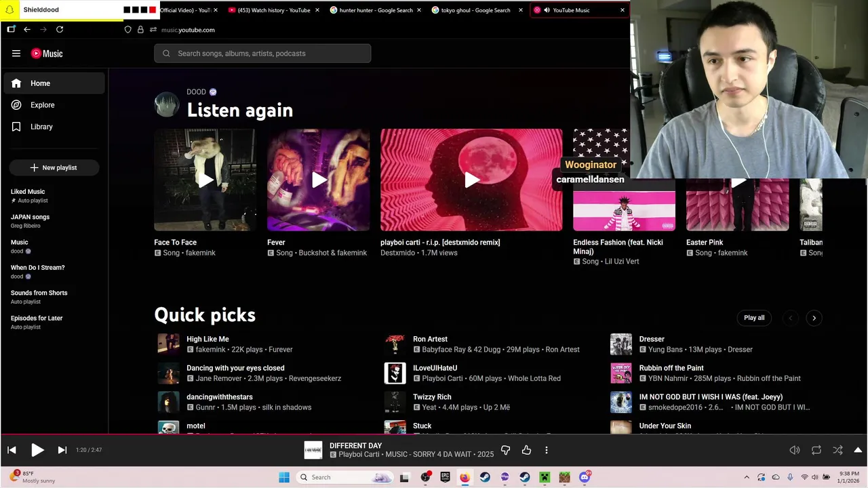This screenshot has height=488, width=868.
Task: Skip to the next track
Action: coord(62,450)
